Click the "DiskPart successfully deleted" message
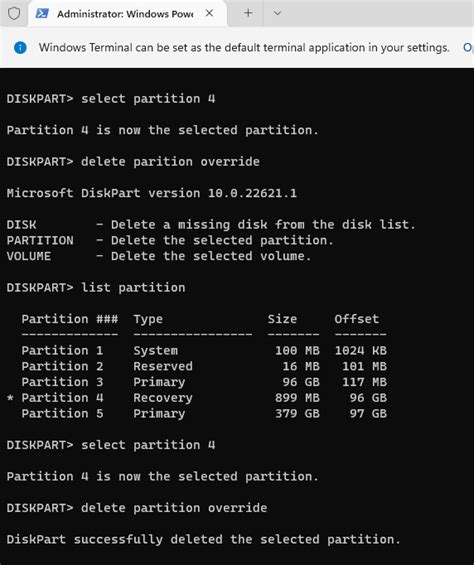This screenshot has width=474, height=565. (204, 539)
